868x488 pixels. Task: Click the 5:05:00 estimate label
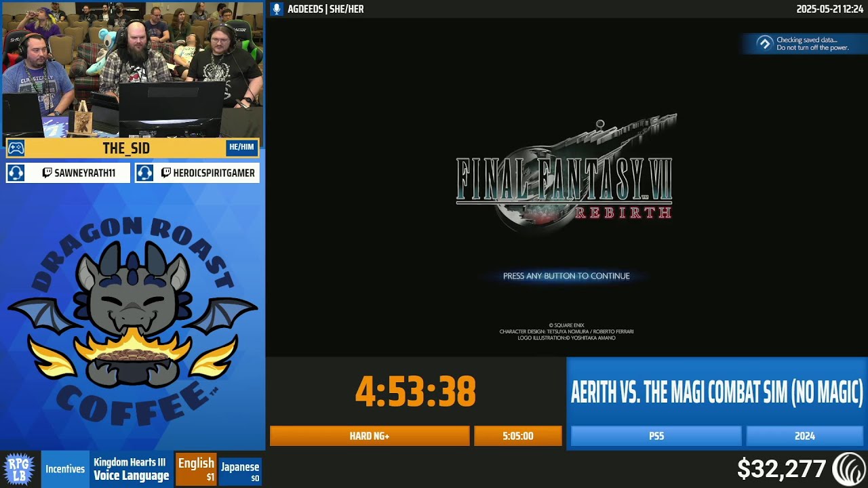tap(518, 436)
